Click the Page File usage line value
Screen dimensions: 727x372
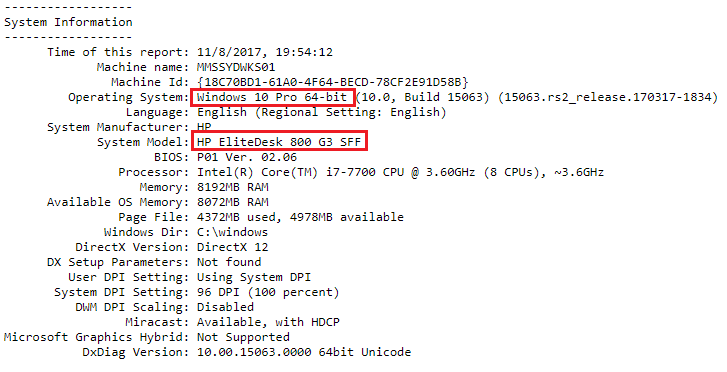tap(300, 217)
